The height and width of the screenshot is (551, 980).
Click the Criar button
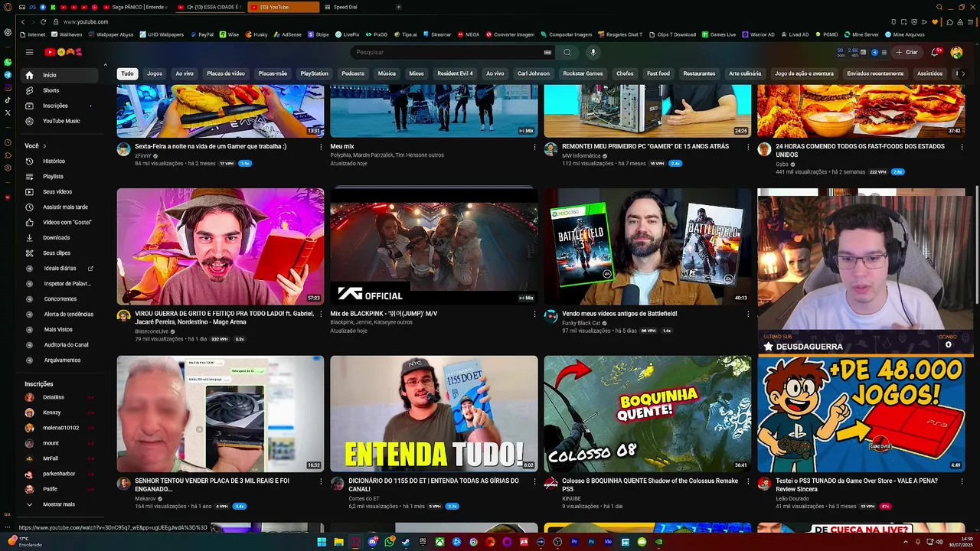click(x=906, y=52)
